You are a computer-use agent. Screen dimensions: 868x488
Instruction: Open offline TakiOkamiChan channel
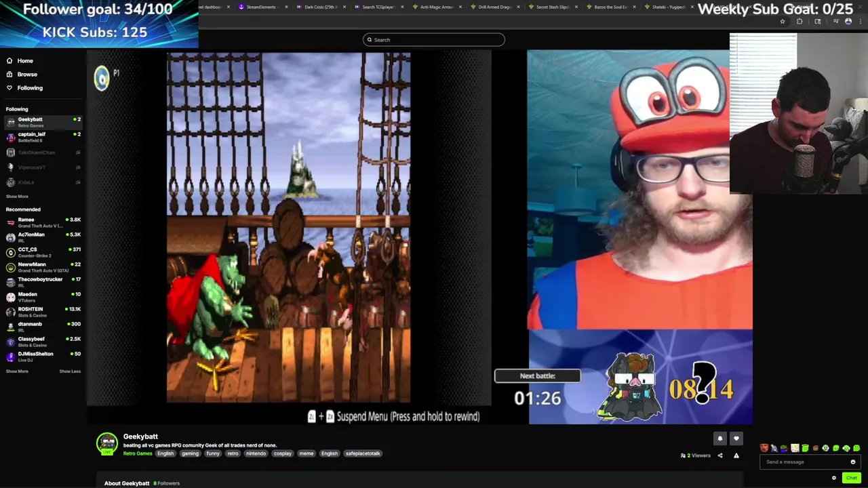(x=43, y=152)
